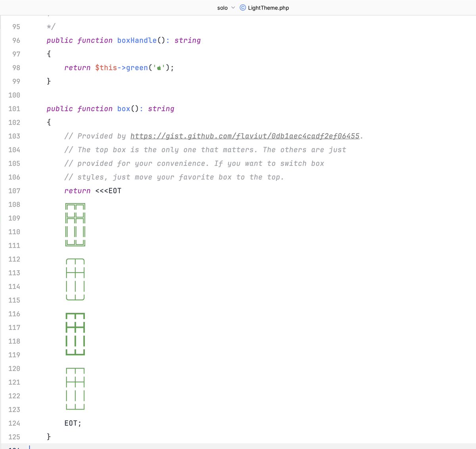
Task: Open the gist.github.com flaviut link
Action: (245, 136)
